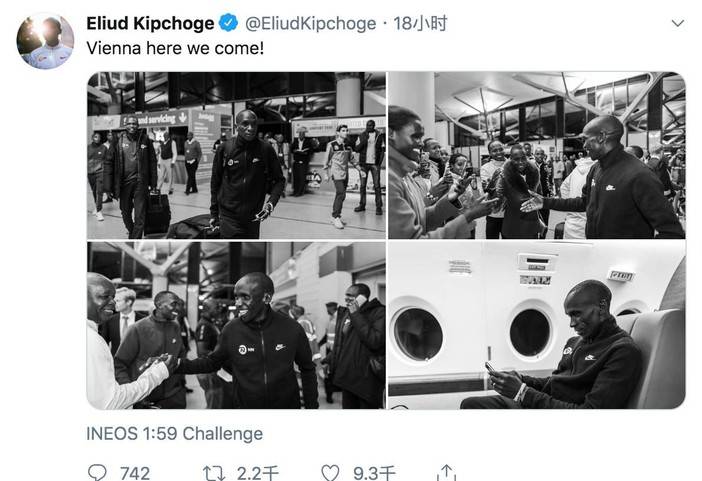Click the 2.2千 retweet count
The image size is (702, 481).
(257, 473)
